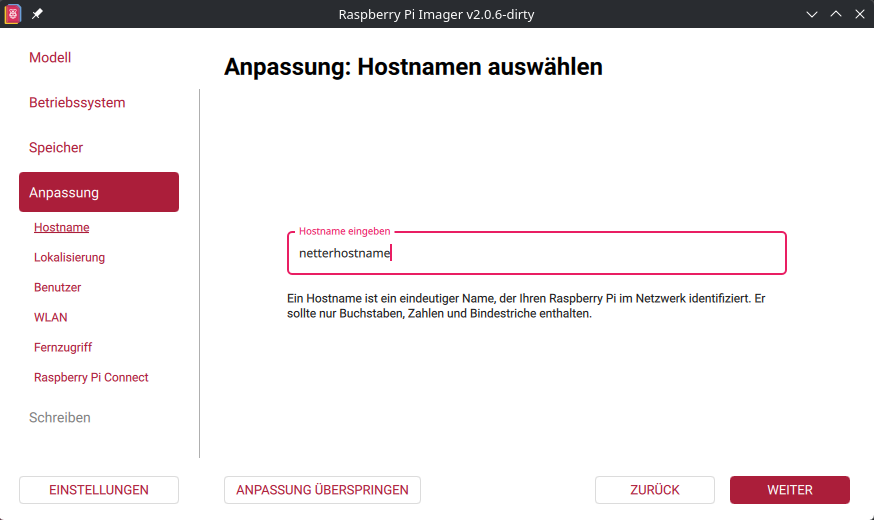Select Raspberry Pi Connect sub-step

[91, 377]
